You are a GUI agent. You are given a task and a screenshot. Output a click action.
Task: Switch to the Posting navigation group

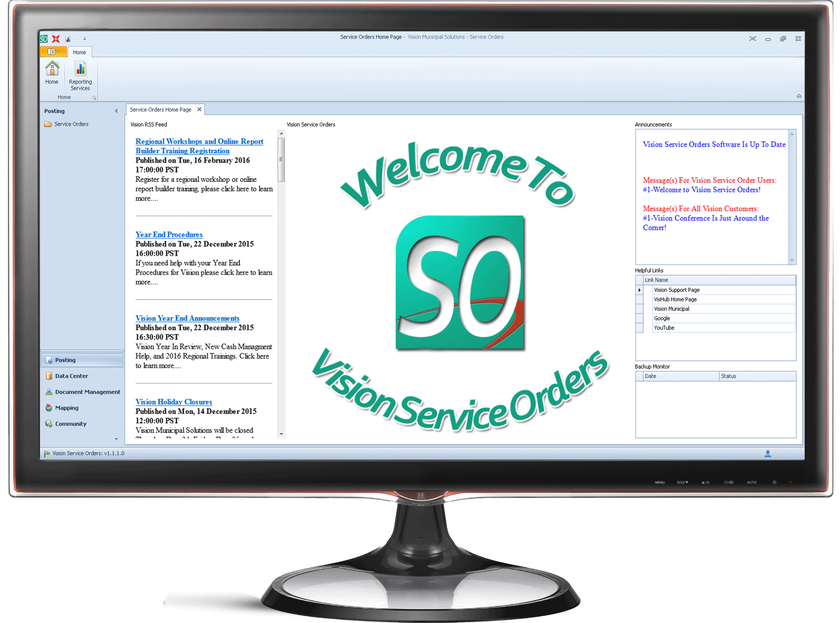pos(82,360)
